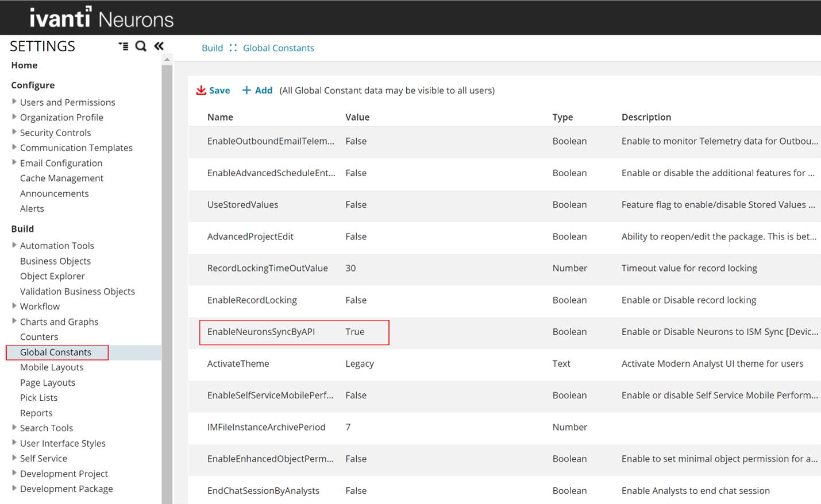Collapse the sidebar using the double-chevron icon
821x504 pixels.
(x=159, y=46)
